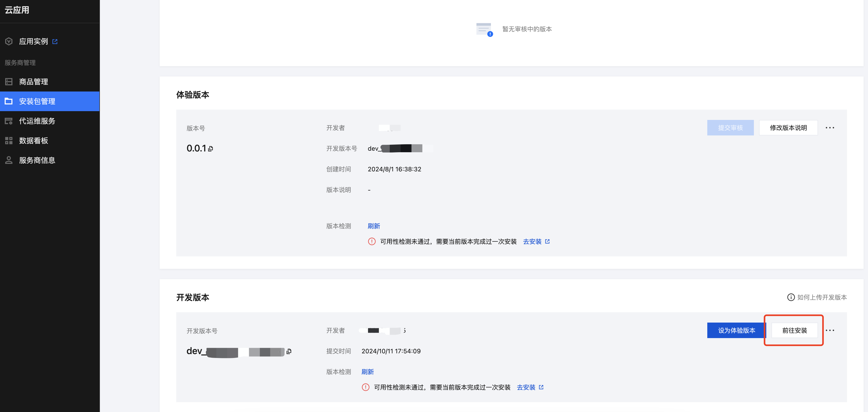This screenshot has height=412, width=868.
Task: Select 安装包管理 menu item
Action: click(x=37, y=101)
